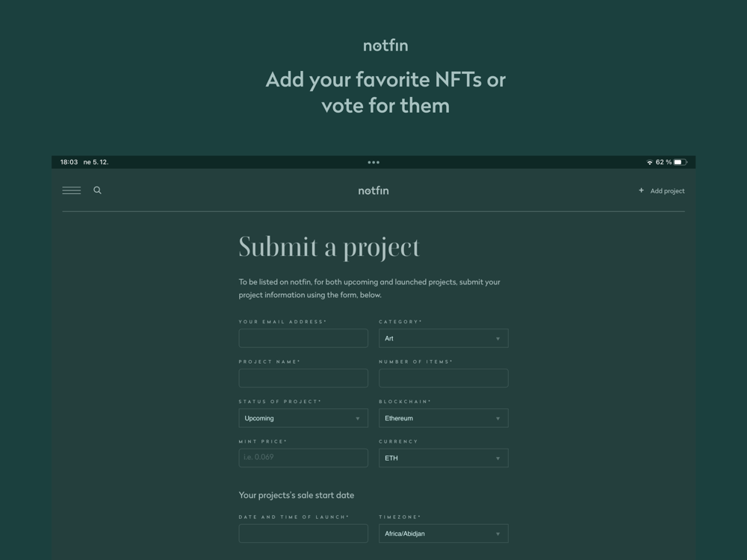
Task: Click the search magnifier icon
Action: click(97, 190)
